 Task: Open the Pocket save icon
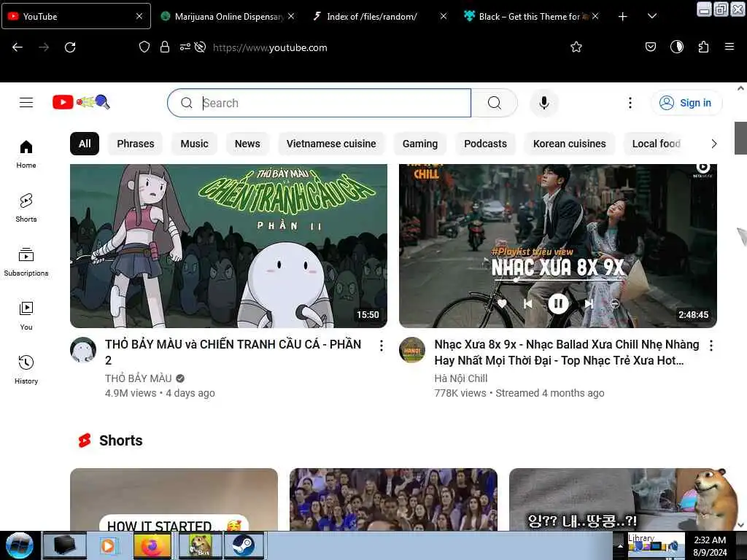pyautogui.click(x=650, y=47)
